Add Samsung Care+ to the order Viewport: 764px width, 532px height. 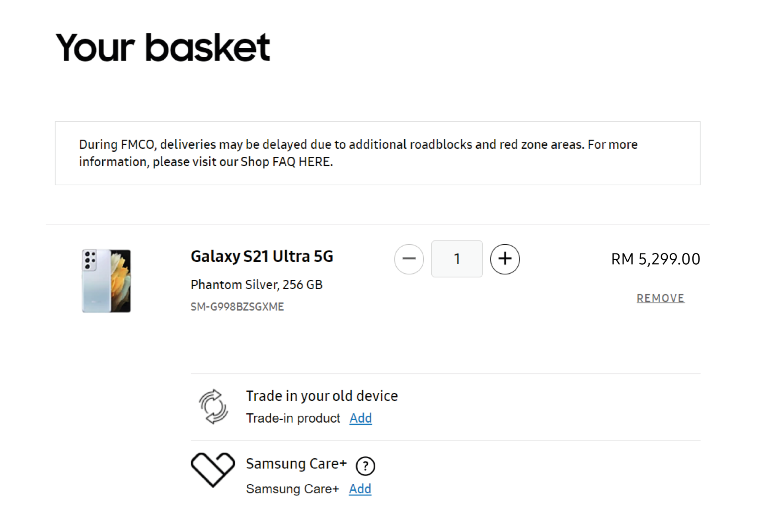coord(360,489)
